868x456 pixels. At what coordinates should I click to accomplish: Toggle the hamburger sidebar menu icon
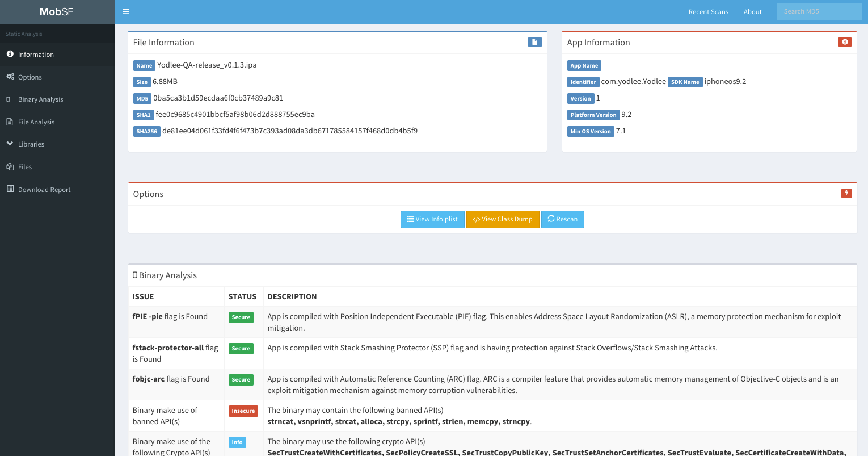pos(126,11)
